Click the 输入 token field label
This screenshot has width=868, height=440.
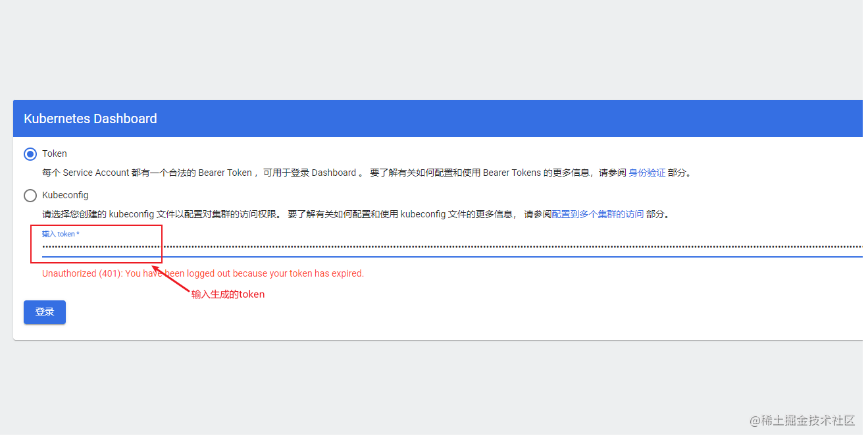tap(61, 234)
